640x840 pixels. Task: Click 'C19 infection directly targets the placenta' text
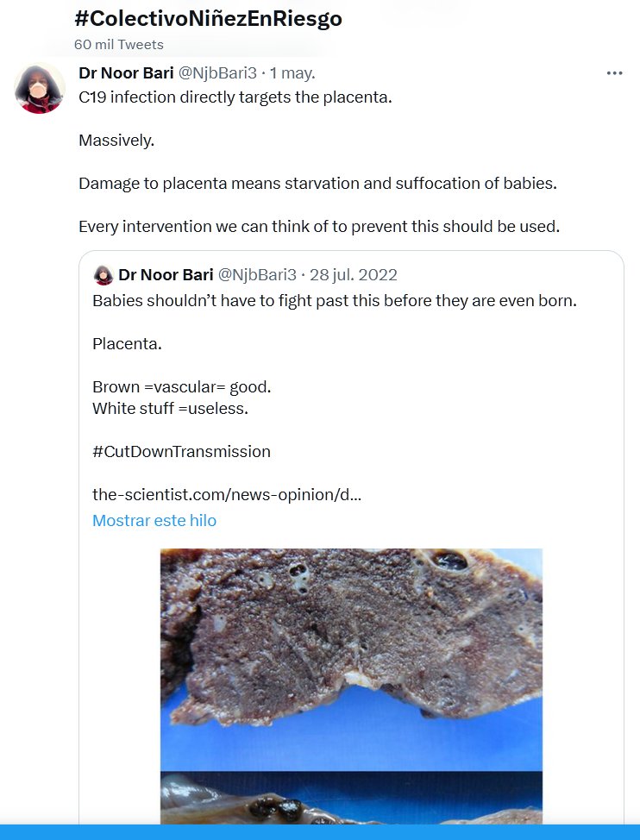pyautogui.click(x=235, y=97)
